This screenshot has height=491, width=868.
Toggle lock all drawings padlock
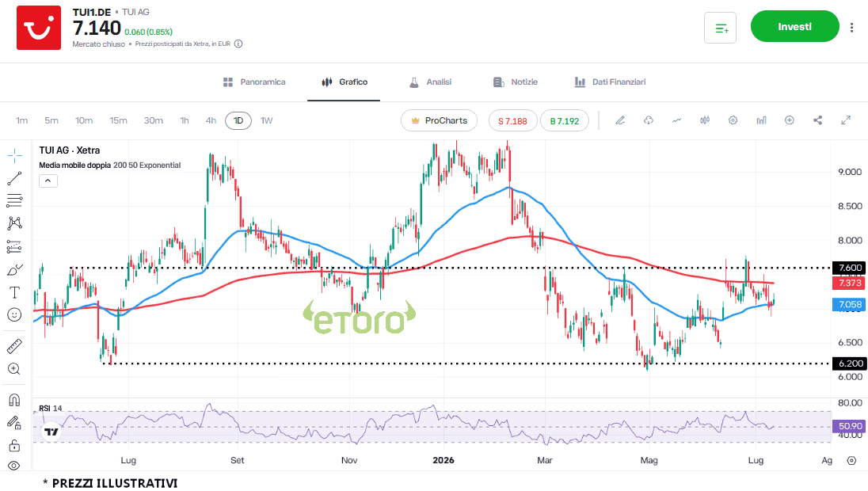pos(14,446)
